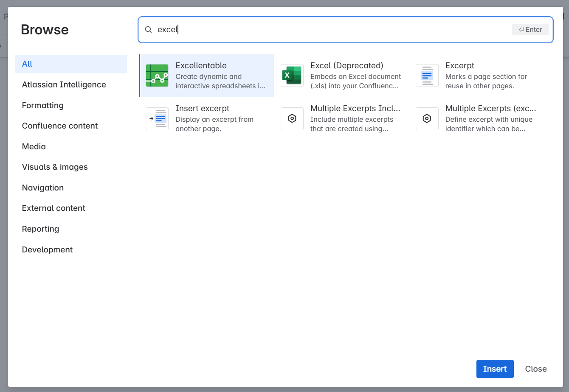The height and width of the screenshot is (392, 569).
Task: Click the "Excel (Deprecated)" title text
Action: 347,65
